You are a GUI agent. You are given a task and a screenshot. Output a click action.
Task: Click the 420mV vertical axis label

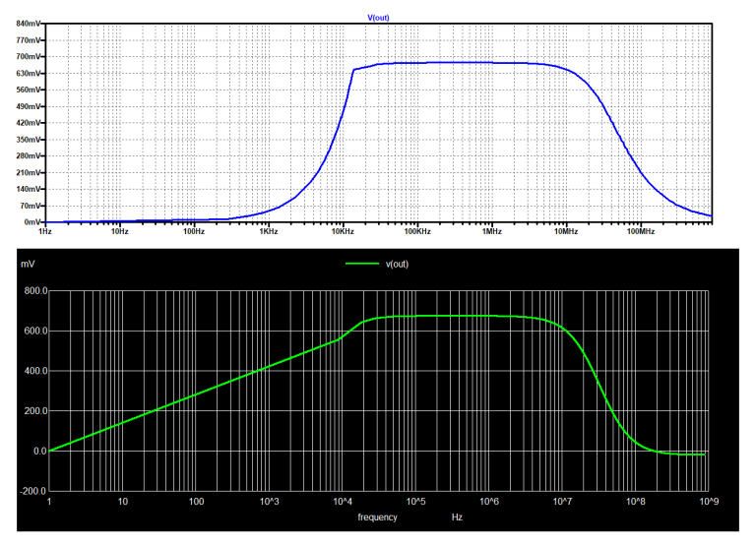tap(22, 122)
